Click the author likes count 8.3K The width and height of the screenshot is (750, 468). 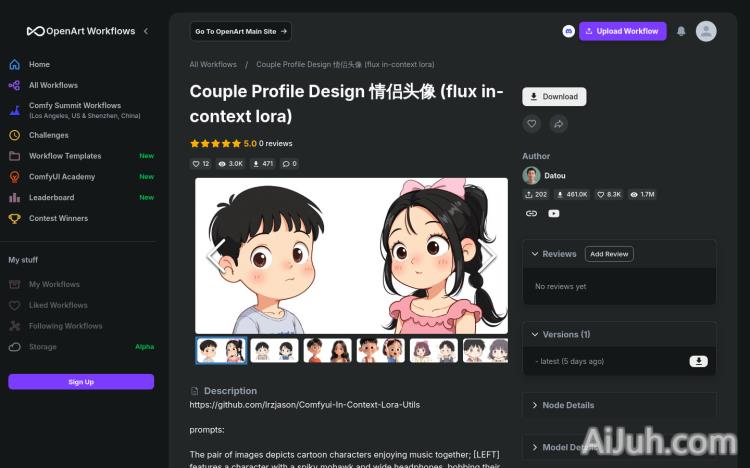click(x=609, y=194)
